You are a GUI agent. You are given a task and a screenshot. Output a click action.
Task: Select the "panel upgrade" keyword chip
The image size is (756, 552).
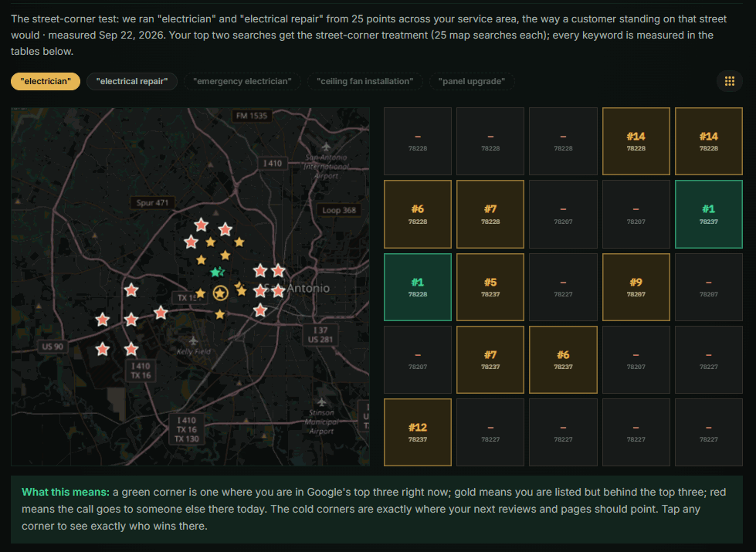(472, 82)
